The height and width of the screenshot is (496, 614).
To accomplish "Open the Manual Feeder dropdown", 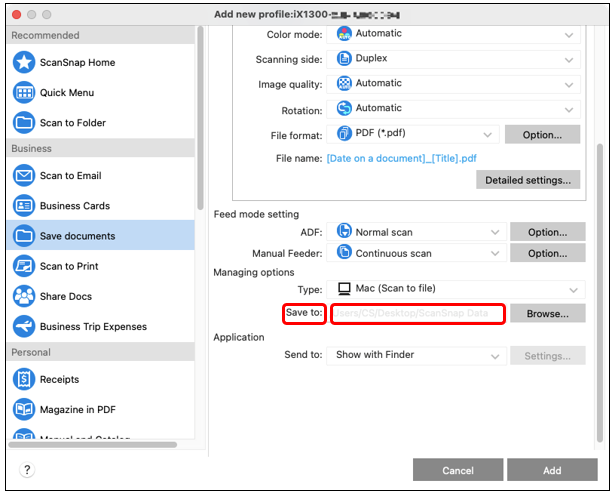I will pyautogui.click(x=417, y=253).
